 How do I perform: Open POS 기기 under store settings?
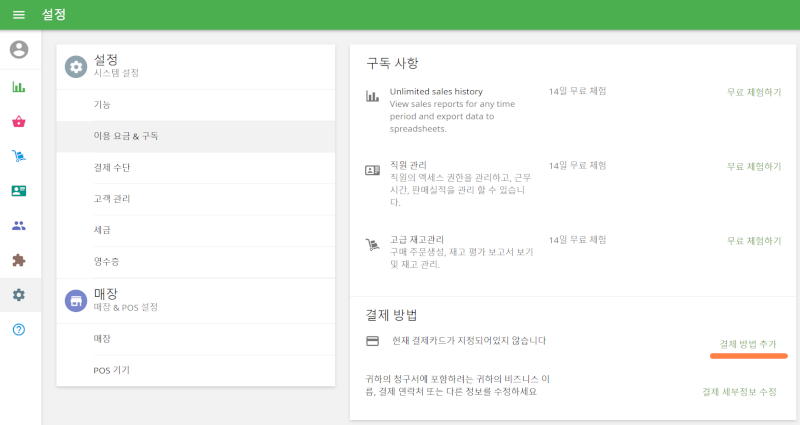click(x=111, y=370)
